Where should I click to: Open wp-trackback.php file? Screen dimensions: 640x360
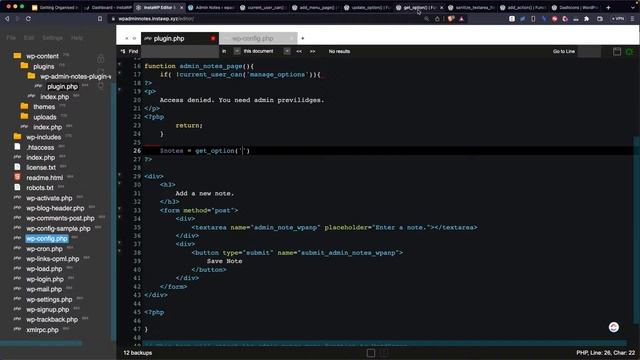[52, 320]
